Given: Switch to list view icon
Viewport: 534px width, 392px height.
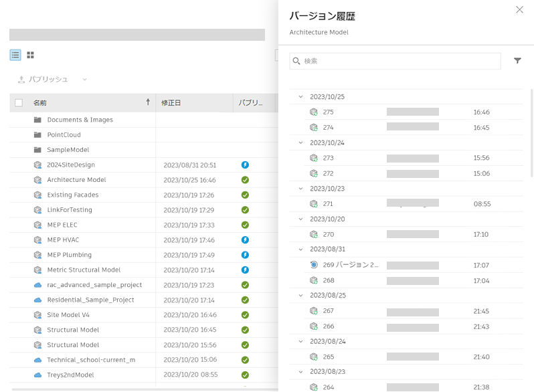Looking at the screenshot, I should click(15, 55).
